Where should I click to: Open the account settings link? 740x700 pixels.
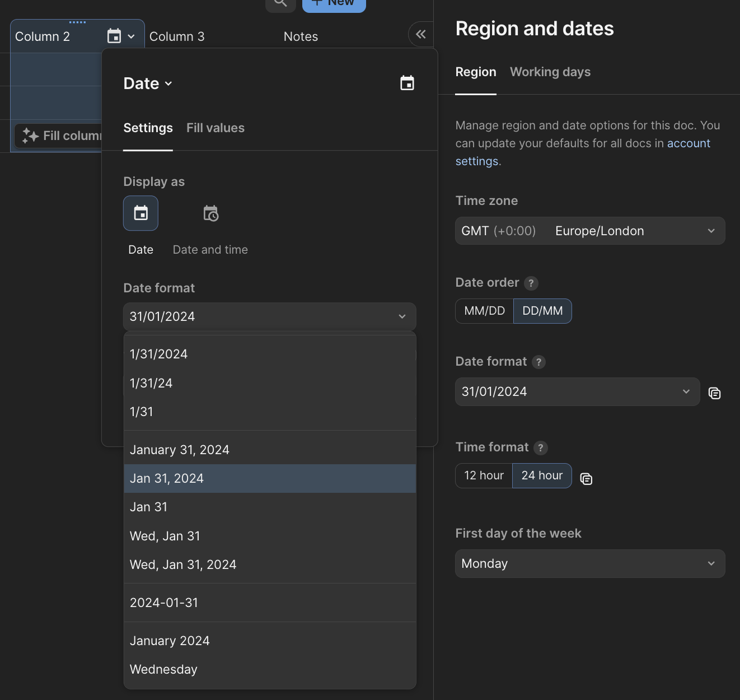[x=688, y=144]
